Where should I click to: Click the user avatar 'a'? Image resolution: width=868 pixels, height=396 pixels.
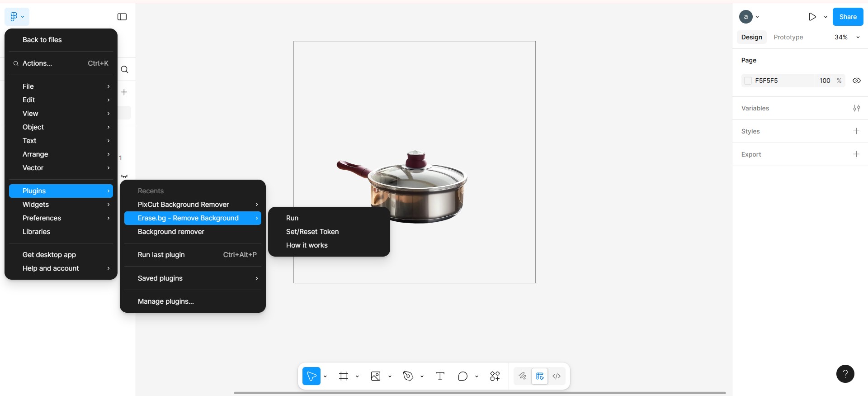746,17
